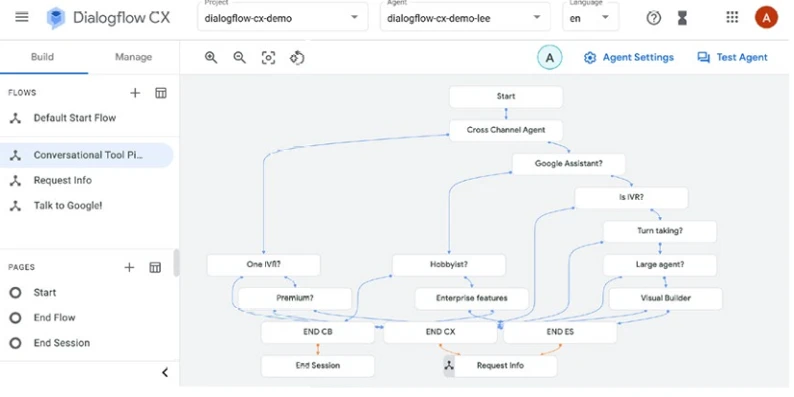The width and height of the screenshot is (794, 397).
Task: Open the hamburger main menu
Action: 22,18
